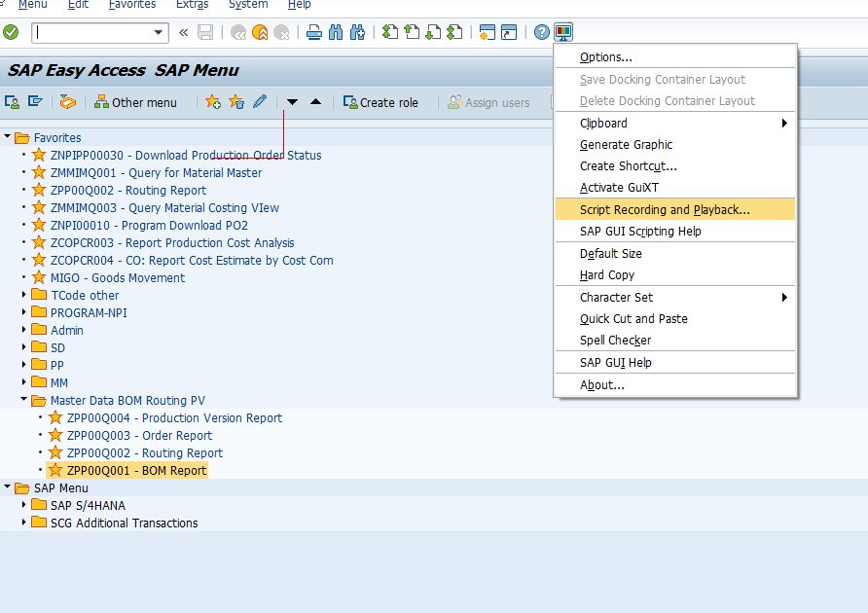Choose Create Shortcut... menu entry

pos(674,166)
